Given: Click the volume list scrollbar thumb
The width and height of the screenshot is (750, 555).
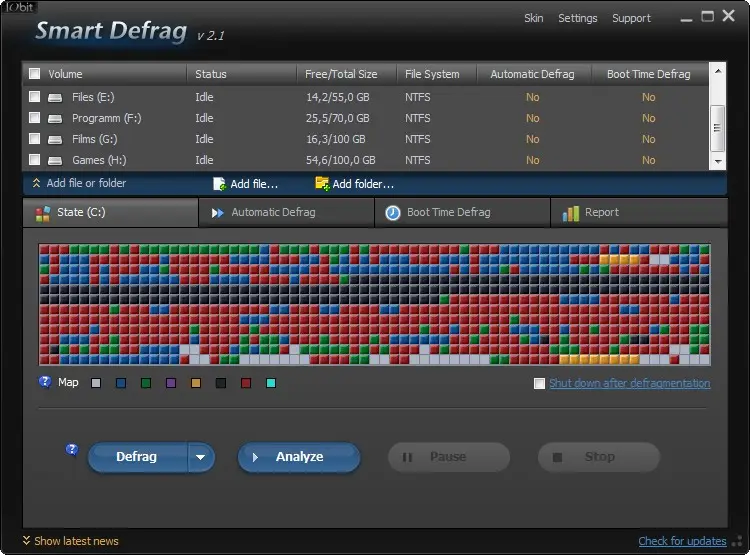Looking at the screenshot, I should [x=718, y=128].
